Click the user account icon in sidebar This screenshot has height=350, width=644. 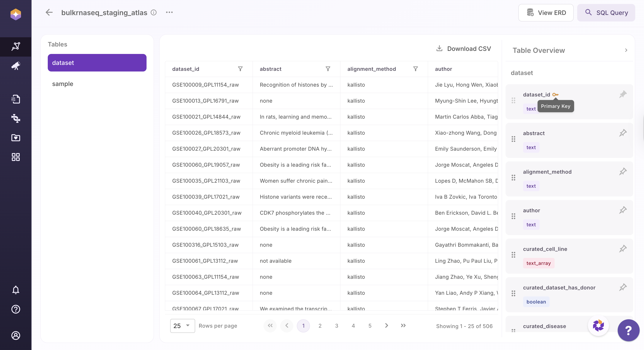(16, 335)
